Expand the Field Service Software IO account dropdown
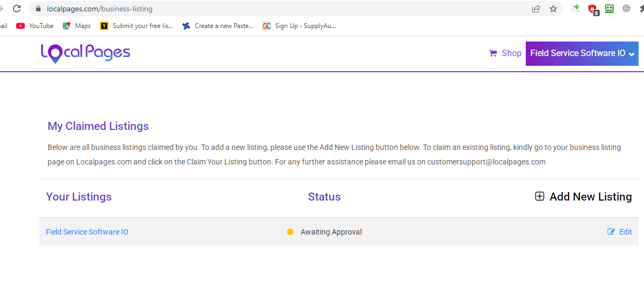 click(x=582, y=53)
